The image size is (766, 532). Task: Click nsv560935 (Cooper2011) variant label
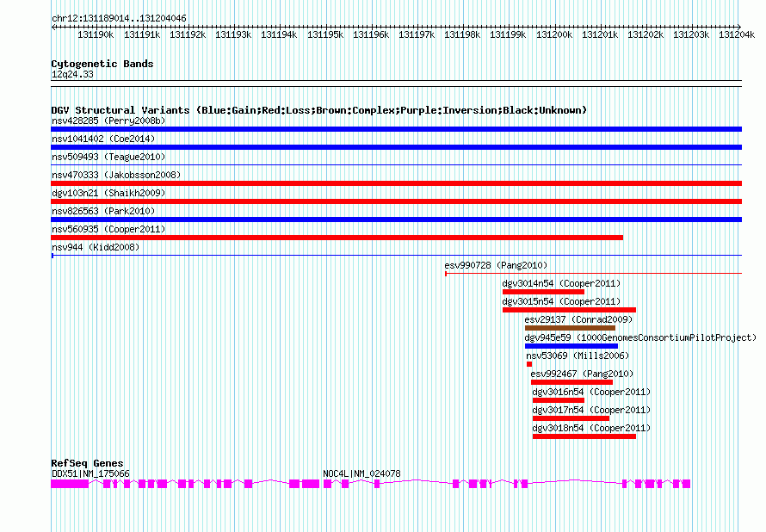tap(108, 229)
